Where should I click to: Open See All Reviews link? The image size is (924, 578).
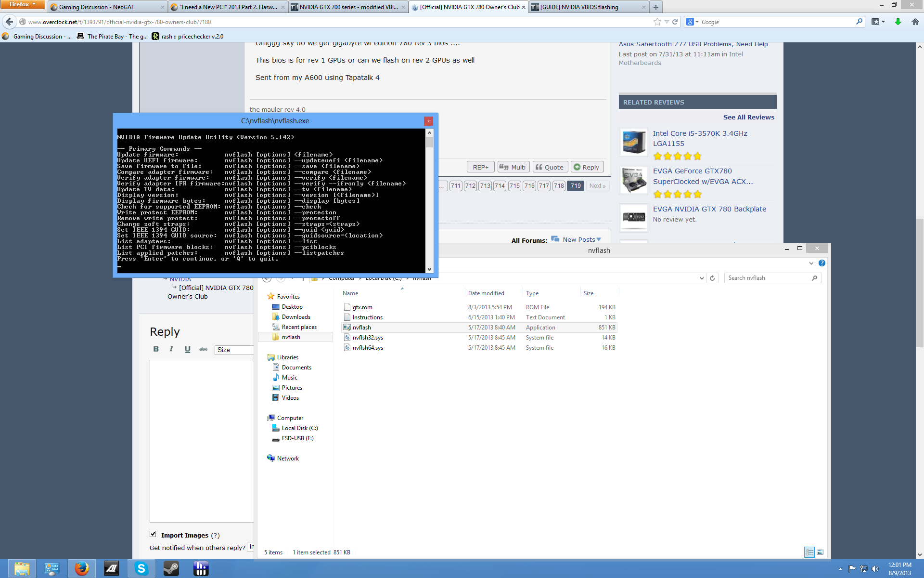pos(748,117)
